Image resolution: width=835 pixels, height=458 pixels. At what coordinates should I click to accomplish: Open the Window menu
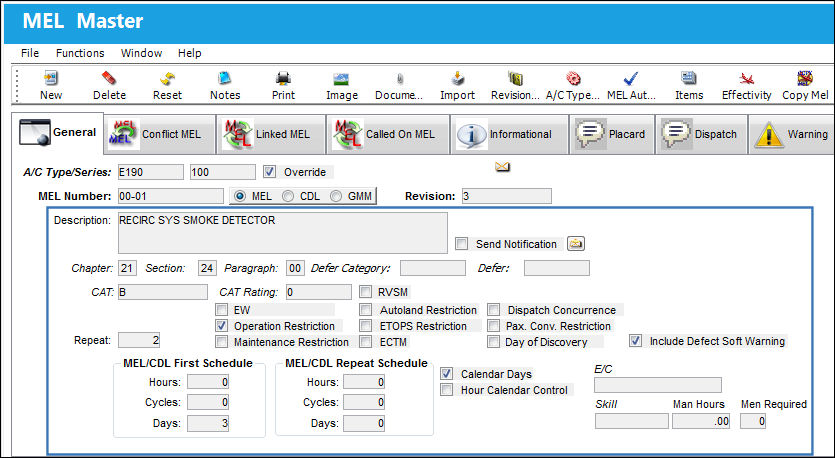click(x=141, y=53)
